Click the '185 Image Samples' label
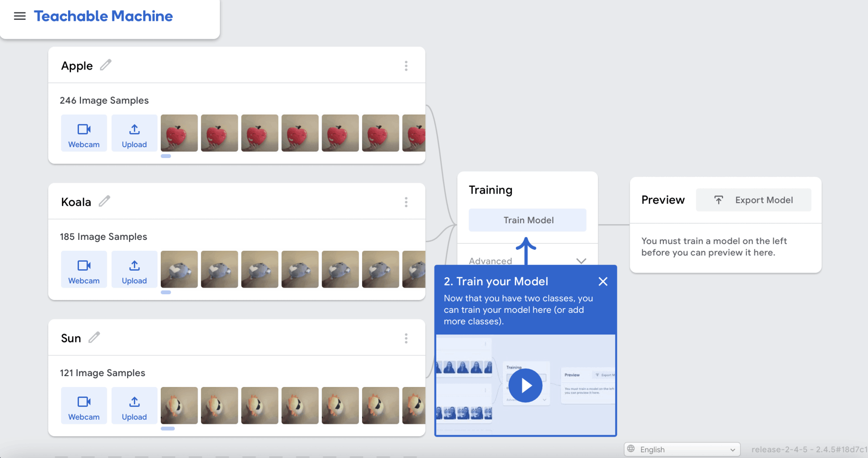Viewport: 868px width, 458px height. point(104,237)
